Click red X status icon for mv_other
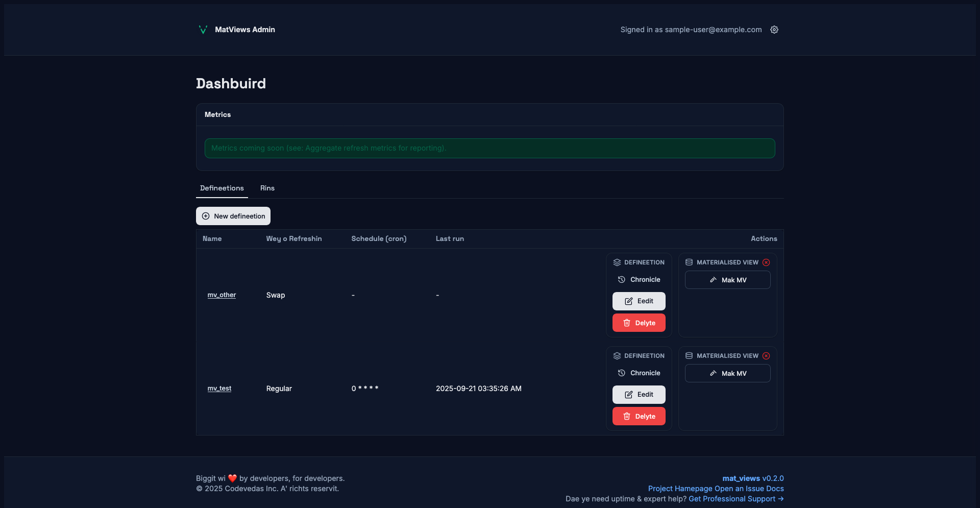Viewport: 980px width, 508px height. click(x=766, y=262)
